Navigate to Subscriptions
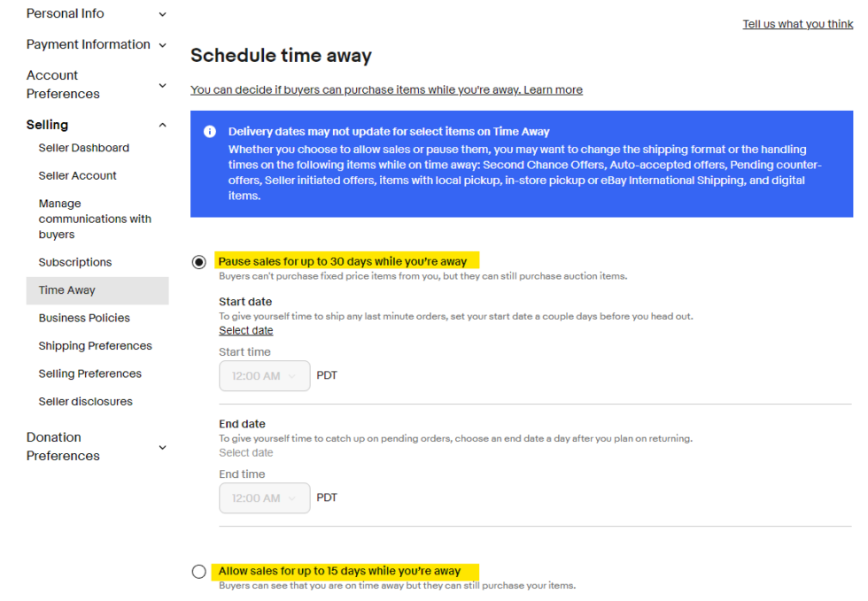Image resolution: width=868 pixels, height=601 pixels. coord(75,262)
